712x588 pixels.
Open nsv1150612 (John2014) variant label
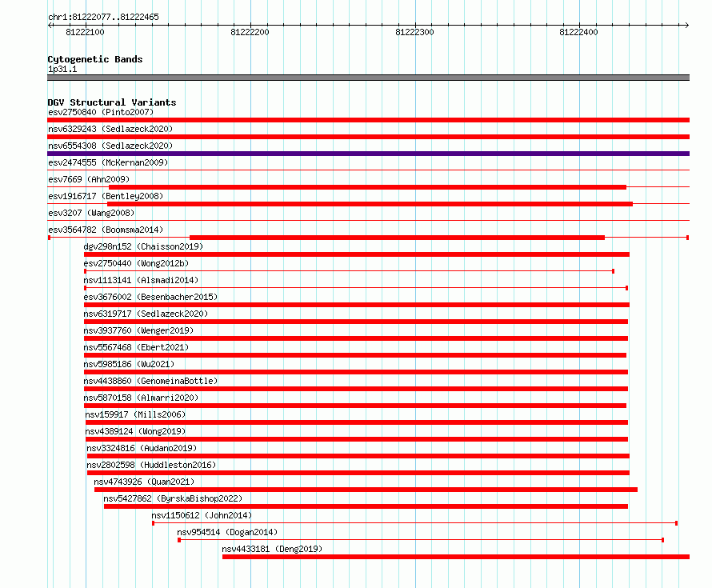(202, 515)
